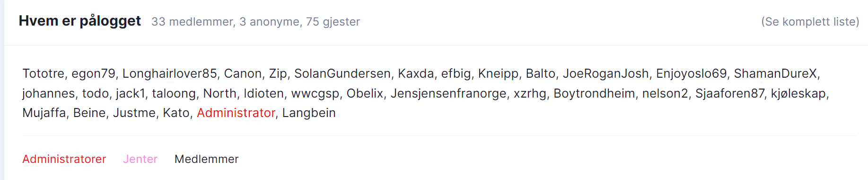View kjøleskap's member profile
Viewport: 868px width, 180px height.
point(798,93)
